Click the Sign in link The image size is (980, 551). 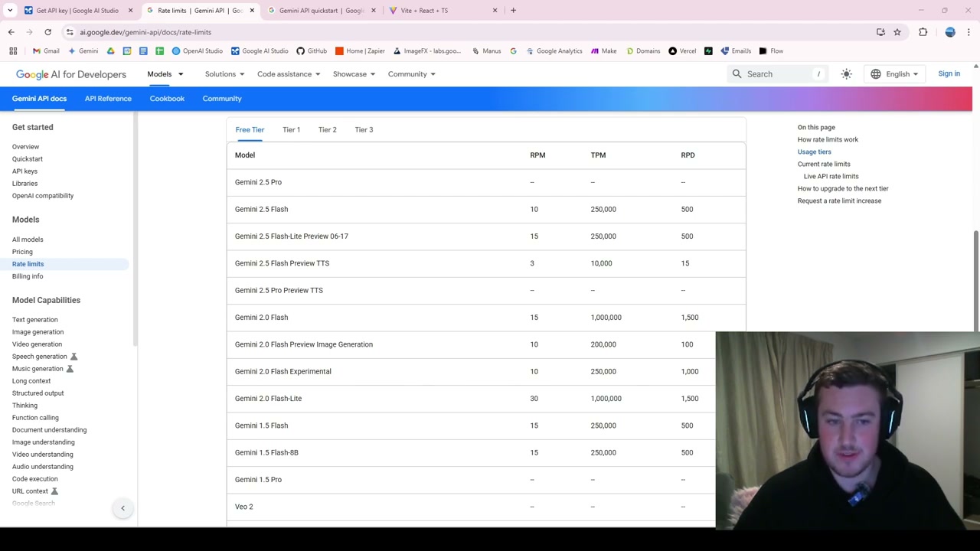(949, 74)
